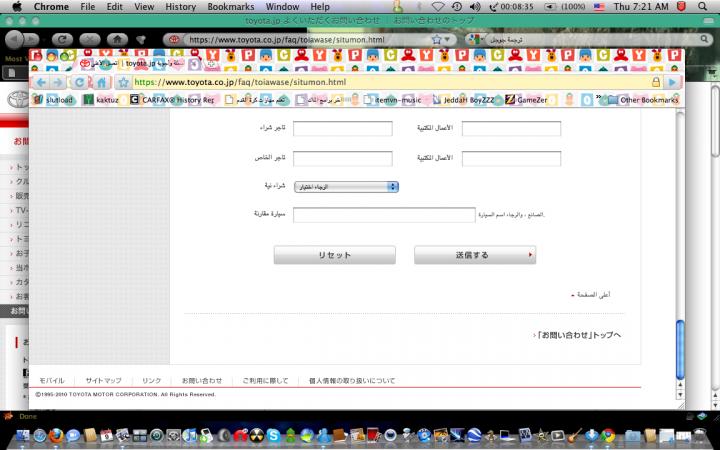720x450 pixels.
Task: Click the reload icon next to the inner address bar
Action: (78, 82)
